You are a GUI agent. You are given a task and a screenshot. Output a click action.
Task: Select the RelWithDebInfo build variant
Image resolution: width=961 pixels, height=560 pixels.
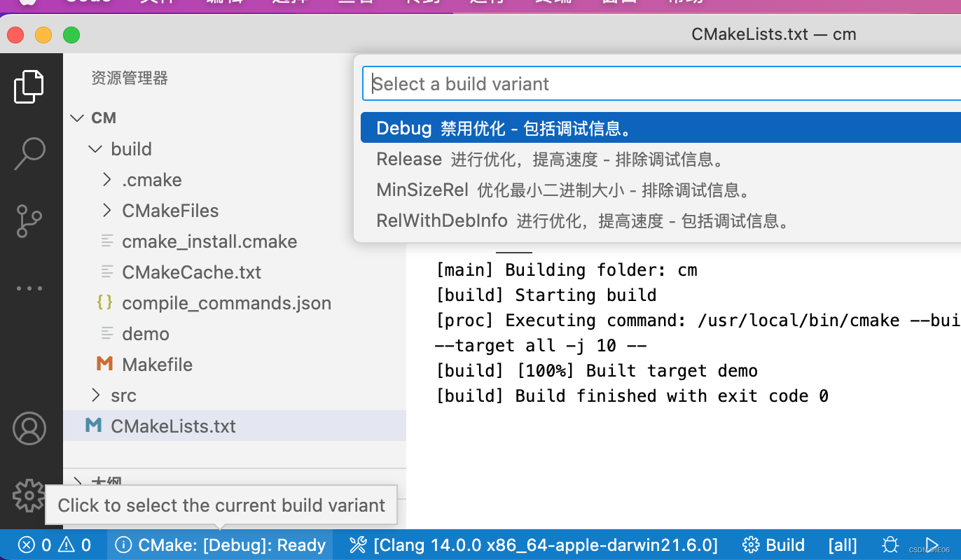(x=661, y=220)
